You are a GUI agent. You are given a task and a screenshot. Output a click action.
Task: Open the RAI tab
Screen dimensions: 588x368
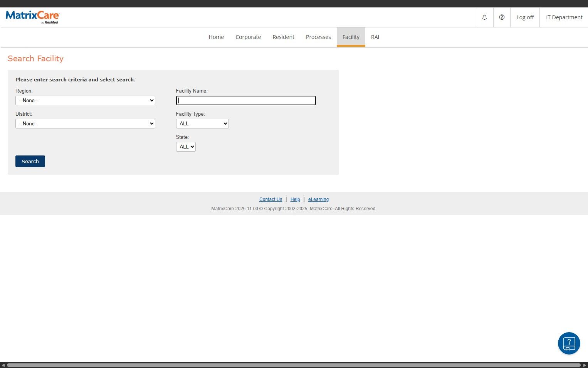[x=375, y=37]
